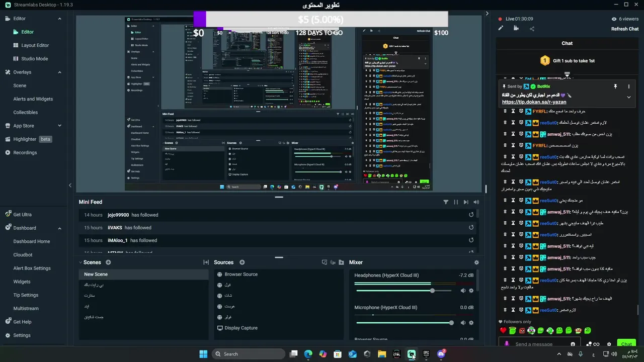The image size is (644, 362).
Task: Collapse gift sub leaderboard handle
Action: tap(567, 74)
